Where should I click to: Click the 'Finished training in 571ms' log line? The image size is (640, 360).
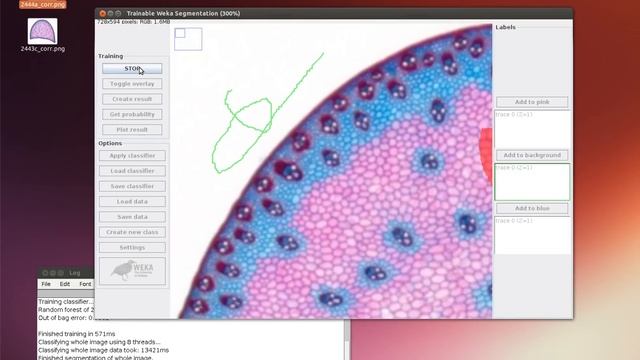point(77,334)
